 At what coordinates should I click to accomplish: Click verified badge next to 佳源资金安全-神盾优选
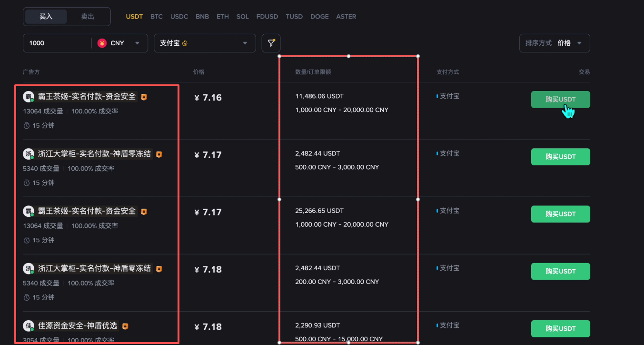[x=125, y=326]
